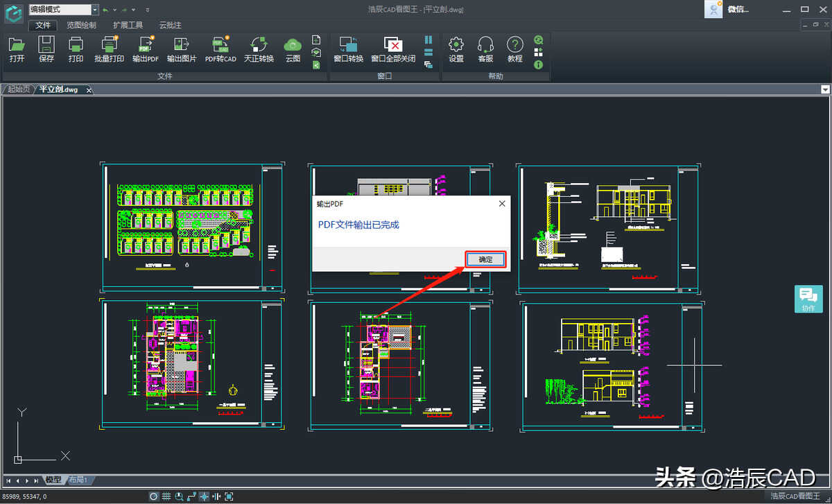The image size is (832, 504).
Task: Open the 起始页 document tab
Action: (19, 89)
